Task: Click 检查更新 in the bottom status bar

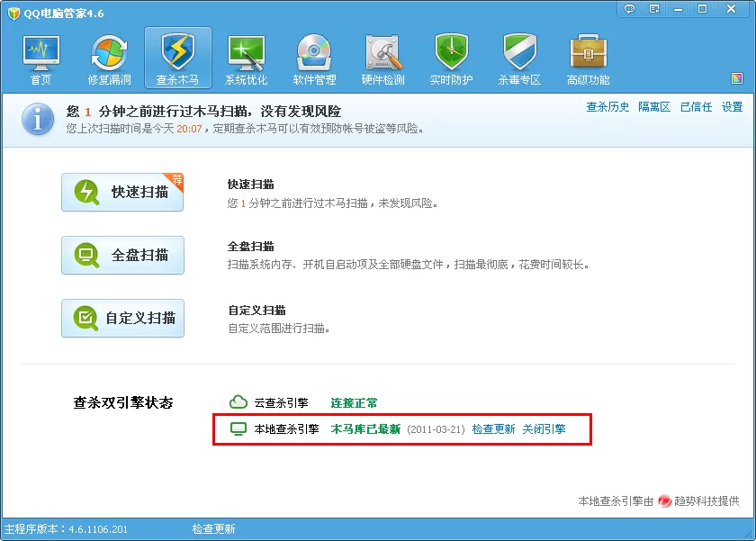Action: [x=213, y=529]
